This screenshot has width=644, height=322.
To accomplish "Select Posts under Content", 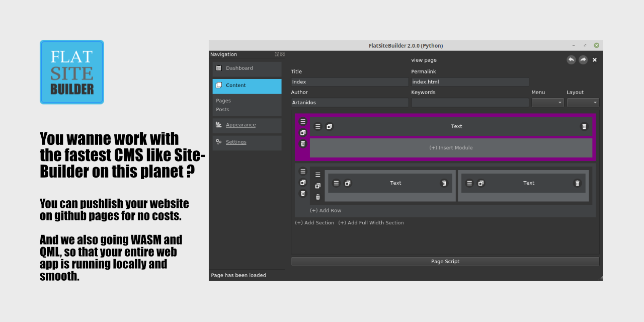I will [x=222, y=110].
